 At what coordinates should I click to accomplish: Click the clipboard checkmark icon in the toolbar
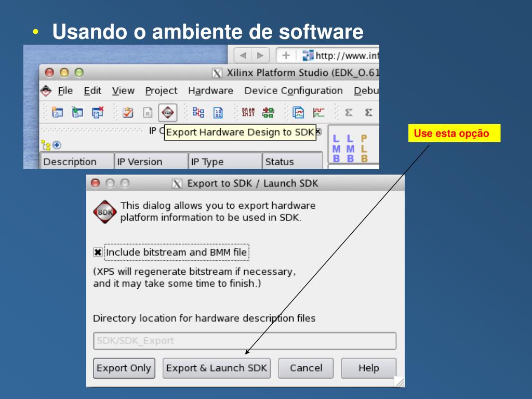point(128,112)
